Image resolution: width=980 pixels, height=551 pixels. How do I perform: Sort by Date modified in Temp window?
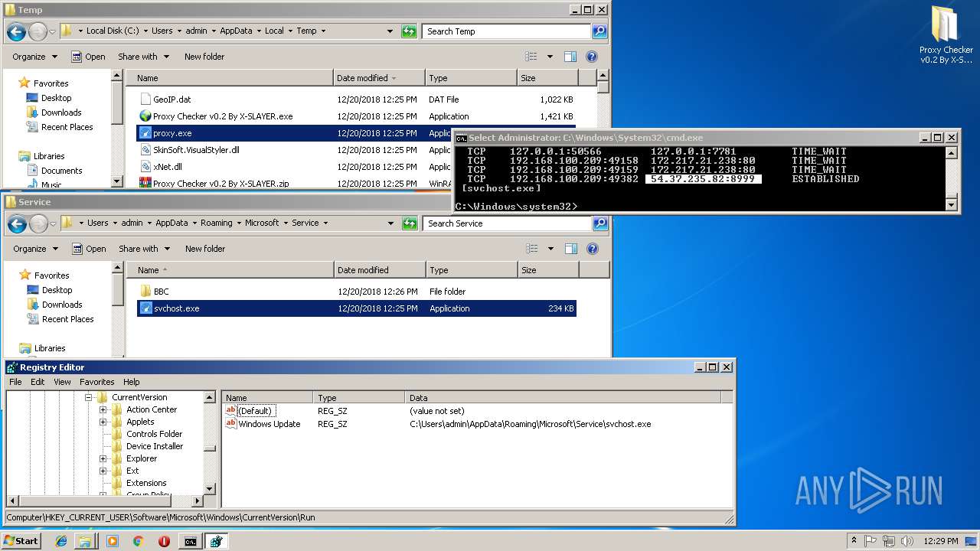[379, 78]
